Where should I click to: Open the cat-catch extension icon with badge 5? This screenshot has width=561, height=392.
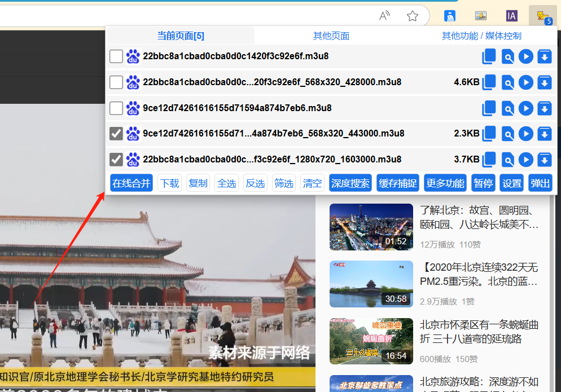pos(543,16)
